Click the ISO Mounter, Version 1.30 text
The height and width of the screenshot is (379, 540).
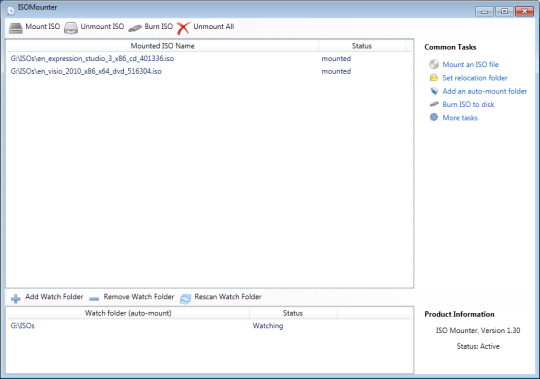coord(478,330)
